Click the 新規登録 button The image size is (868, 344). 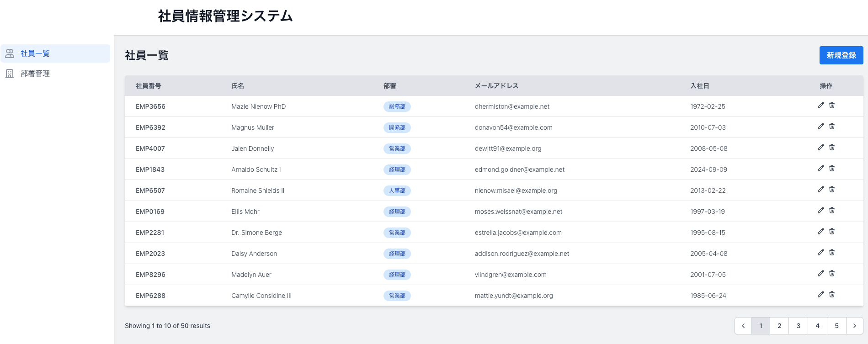pos(841,55)
